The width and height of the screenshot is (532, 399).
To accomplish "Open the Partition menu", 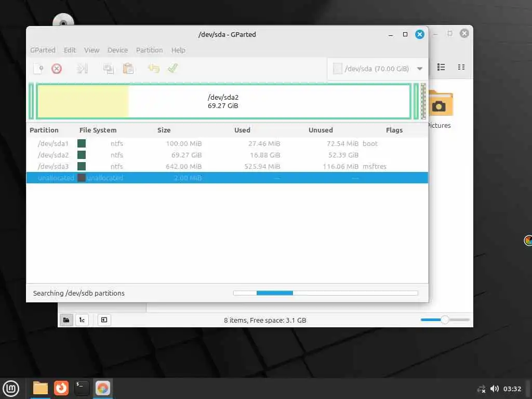I will [x=149, y=50].
